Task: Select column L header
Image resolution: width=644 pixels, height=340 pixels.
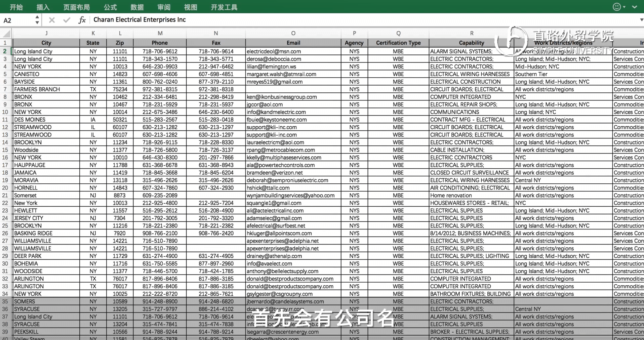Action: [x=120, y=33]
